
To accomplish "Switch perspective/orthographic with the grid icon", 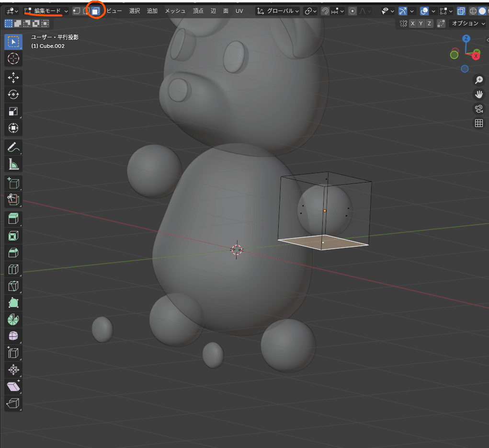I will 479,123.
